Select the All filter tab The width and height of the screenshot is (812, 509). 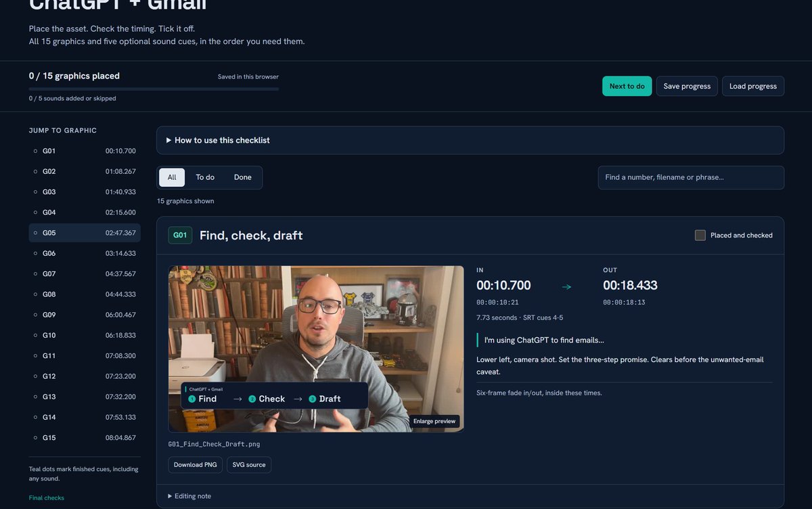coord(172,177)
